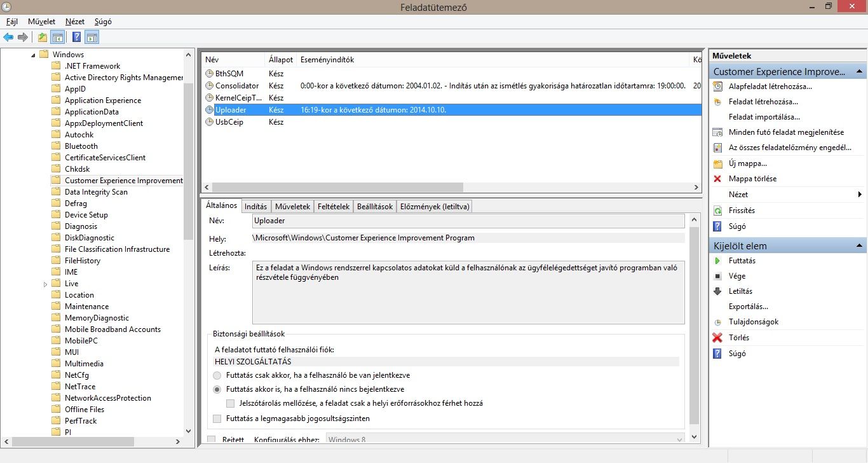Viewport: 868px width, 463px height.
Task: Click the Up one level toolbar icon
Action: pos(43,37)
